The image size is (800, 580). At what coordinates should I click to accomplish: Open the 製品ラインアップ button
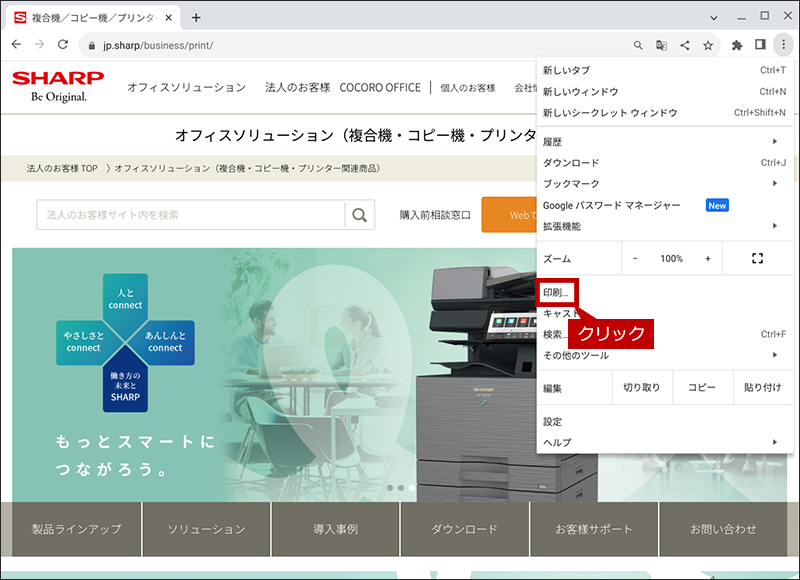(x=77, y=529)
